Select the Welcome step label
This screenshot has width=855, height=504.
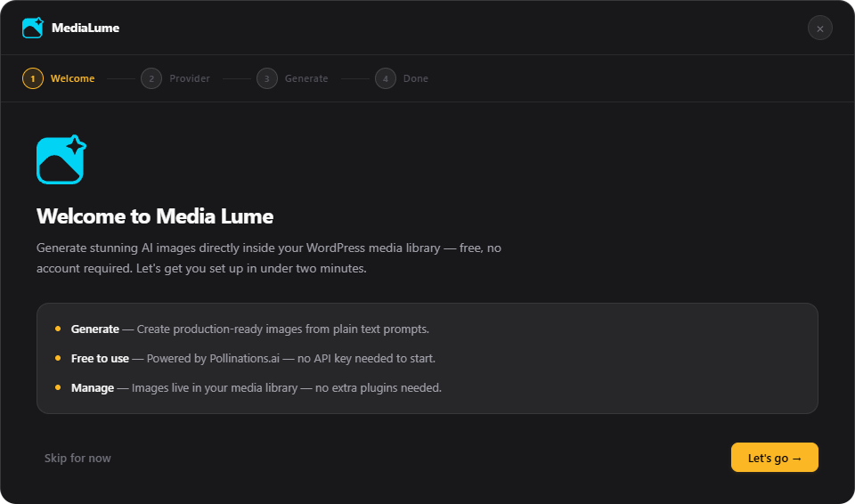[72, 78]
